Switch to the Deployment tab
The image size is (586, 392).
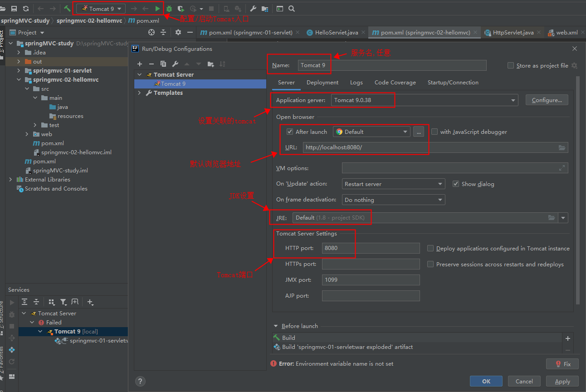(x=322, y=83)
